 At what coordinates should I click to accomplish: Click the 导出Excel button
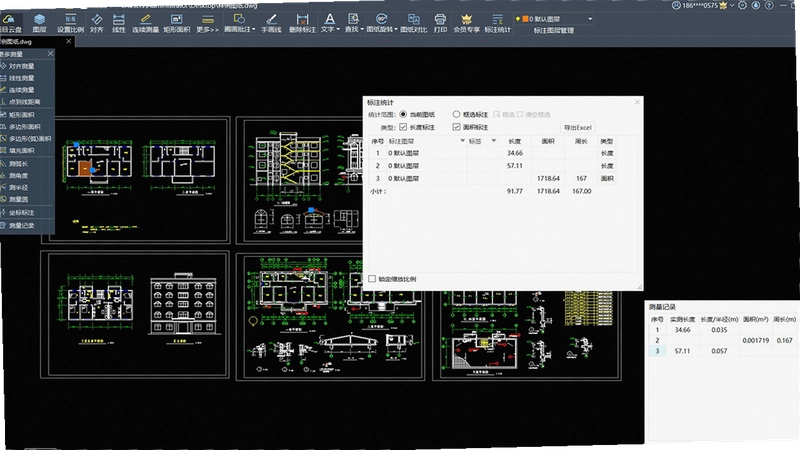tap(578, 128)
